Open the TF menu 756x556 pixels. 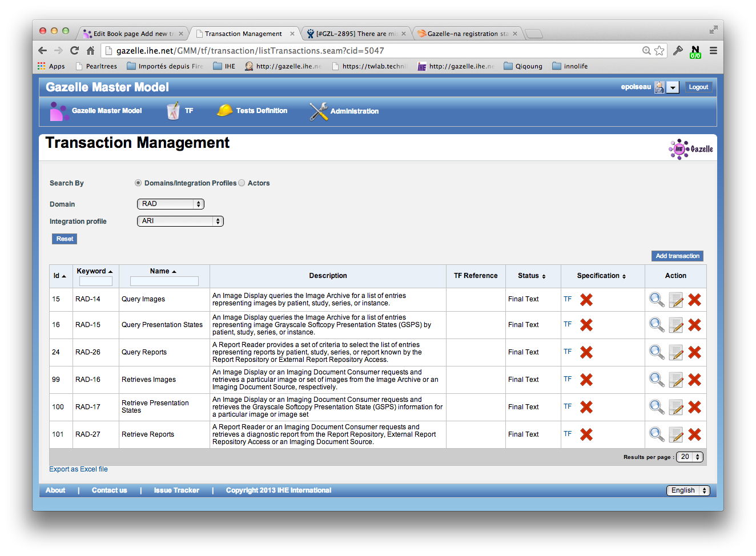(180, 111)
